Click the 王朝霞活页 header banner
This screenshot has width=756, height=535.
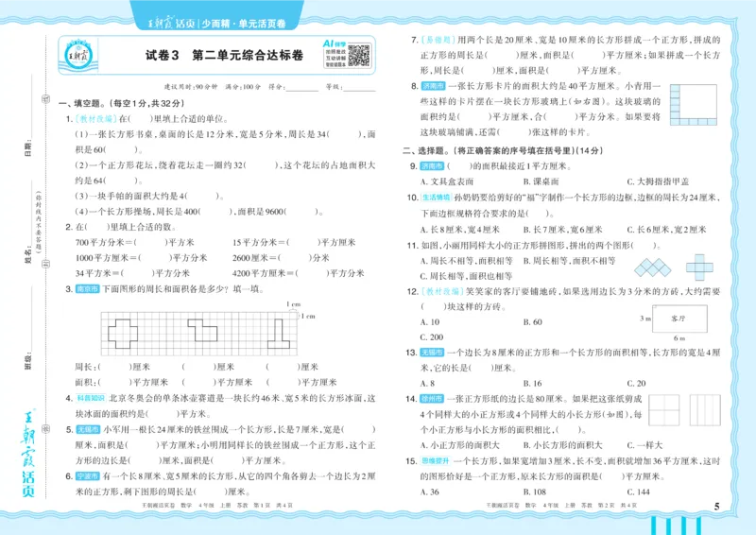coord(217,23)
